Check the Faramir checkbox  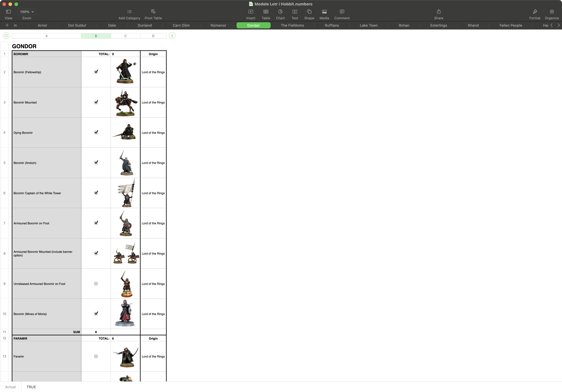96,356
